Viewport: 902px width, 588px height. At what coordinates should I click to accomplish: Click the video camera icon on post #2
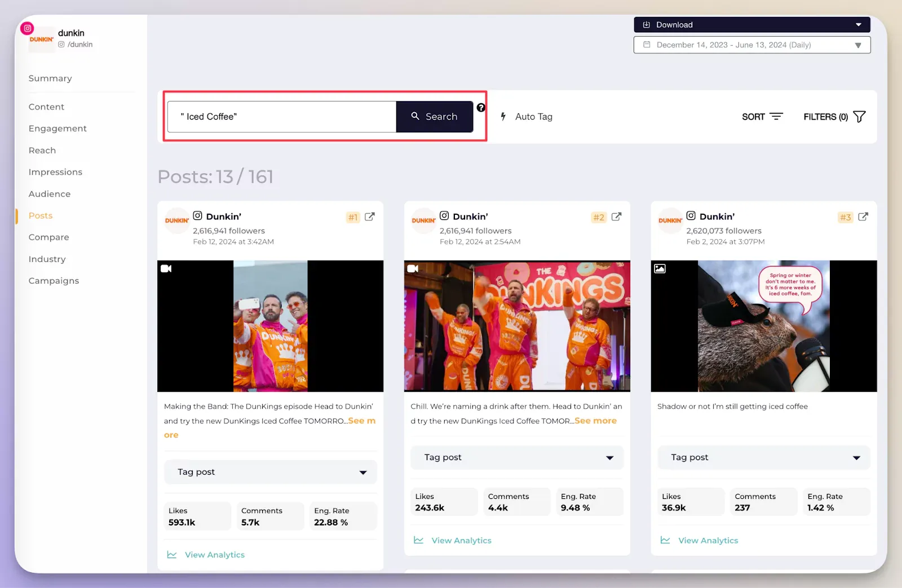tap(413, 268)
